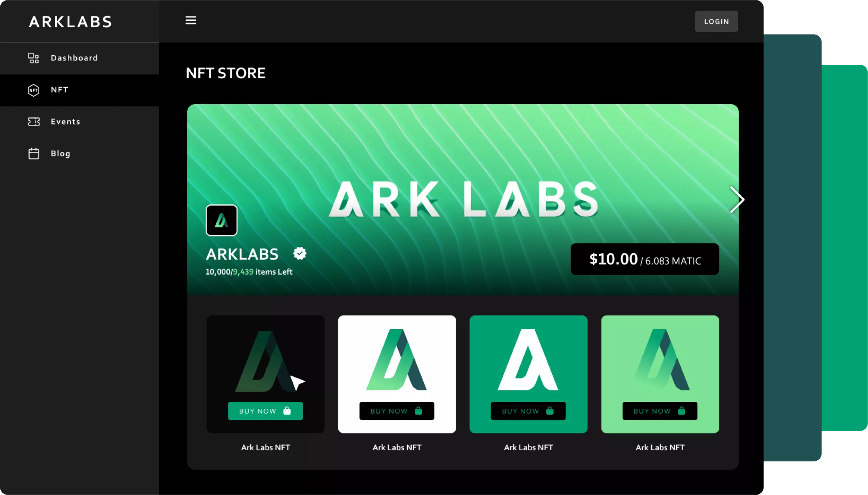Click BUY NOW on light green NFT card
Viewport: 868px width, 495px height.
(x=660, y=411)
